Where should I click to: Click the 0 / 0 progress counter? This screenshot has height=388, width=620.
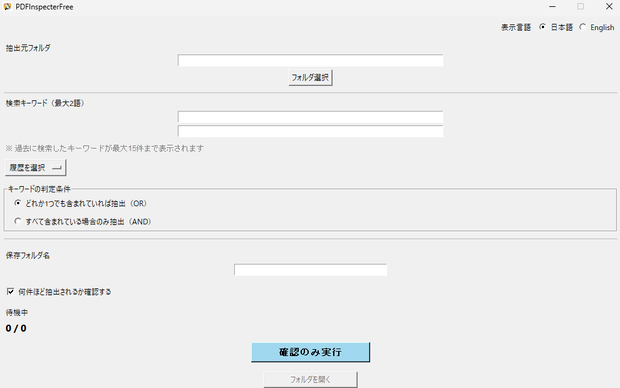[x=16, y=328]
